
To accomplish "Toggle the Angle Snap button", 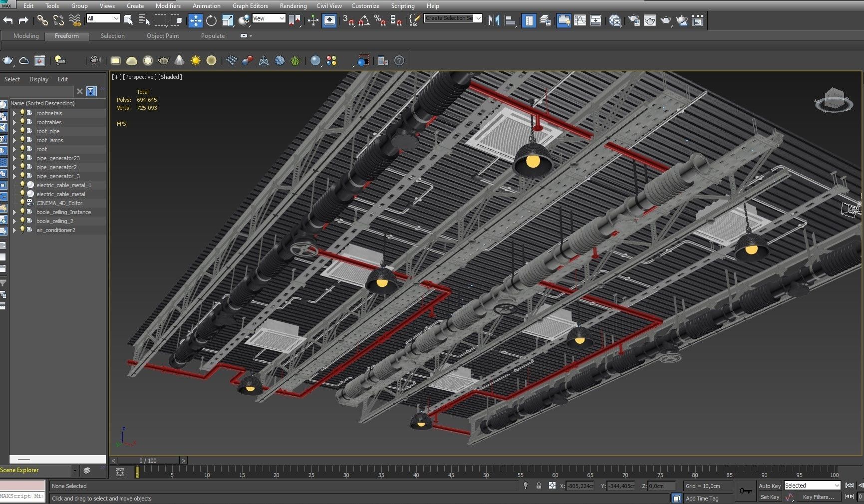I will (x=364, y=20).
